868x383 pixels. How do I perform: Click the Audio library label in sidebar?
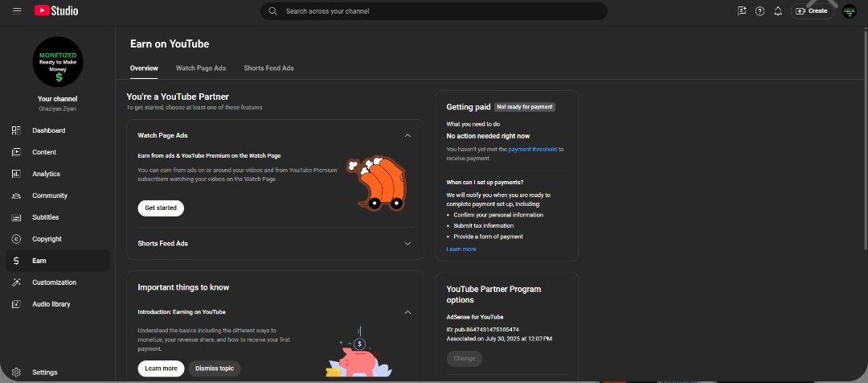[51, 303]
